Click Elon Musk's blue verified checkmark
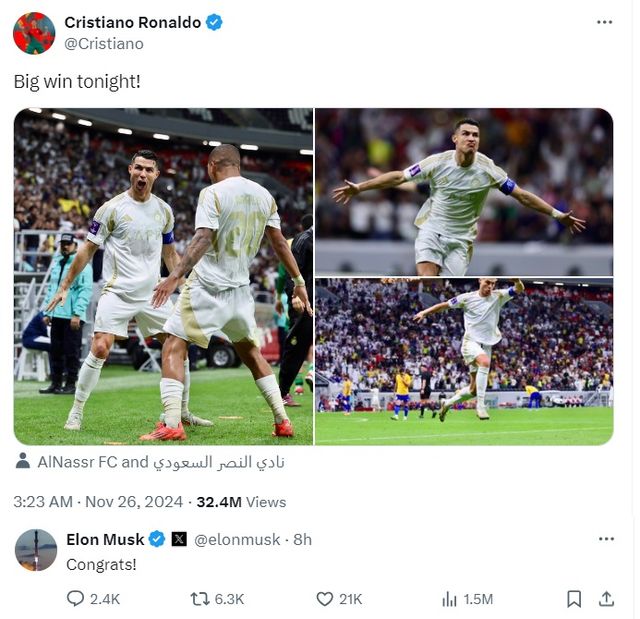 click(157, 539)
